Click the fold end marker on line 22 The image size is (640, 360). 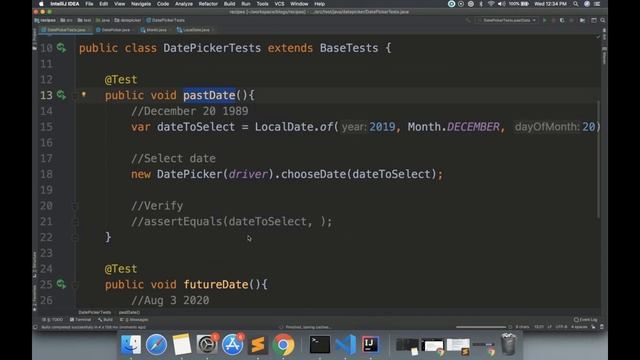click(x=75, y=238)
